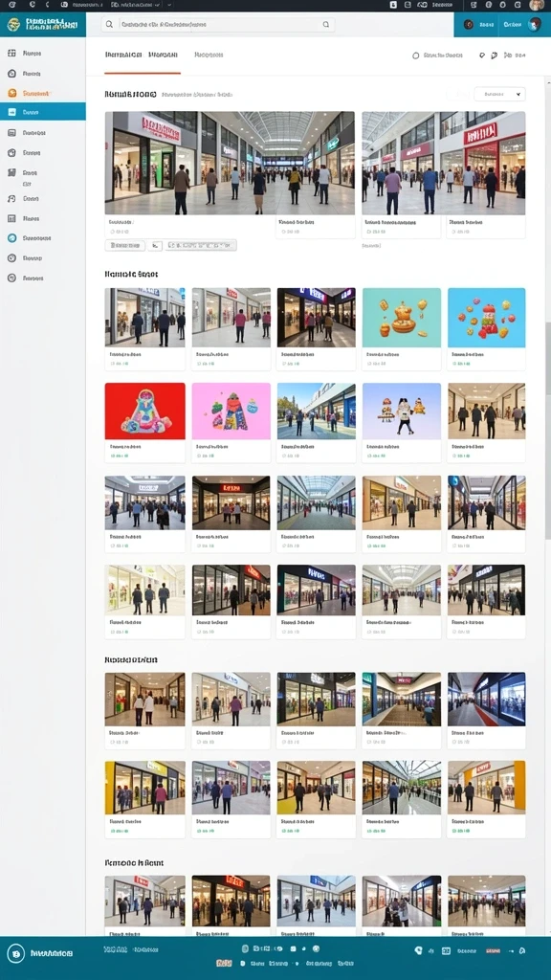Switch to the tab with the orange underline

click(143, 56)
